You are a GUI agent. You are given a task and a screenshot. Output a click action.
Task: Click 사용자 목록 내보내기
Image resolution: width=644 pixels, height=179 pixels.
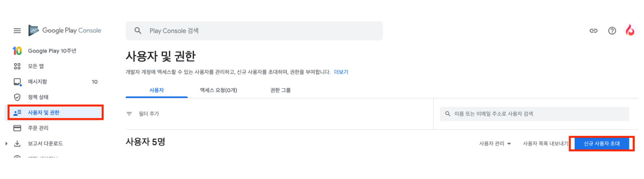pyautogui.click(x=545, y=144)
